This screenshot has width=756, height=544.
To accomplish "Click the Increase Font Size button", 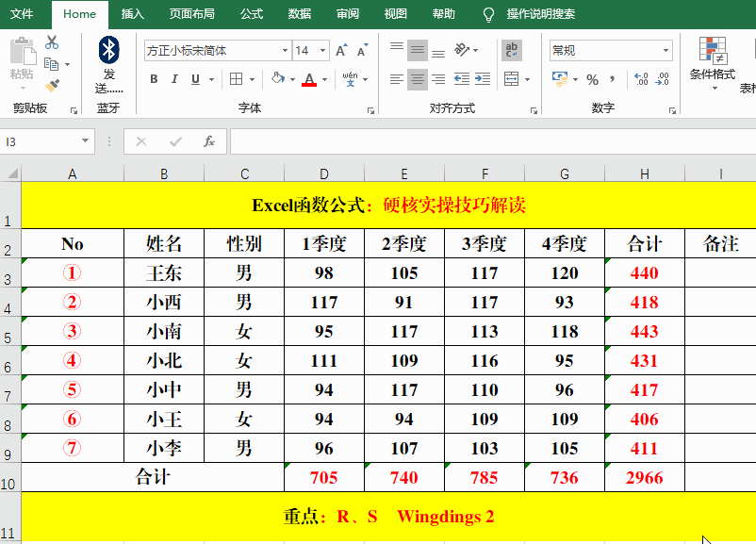I will click(x=339, y=50).
